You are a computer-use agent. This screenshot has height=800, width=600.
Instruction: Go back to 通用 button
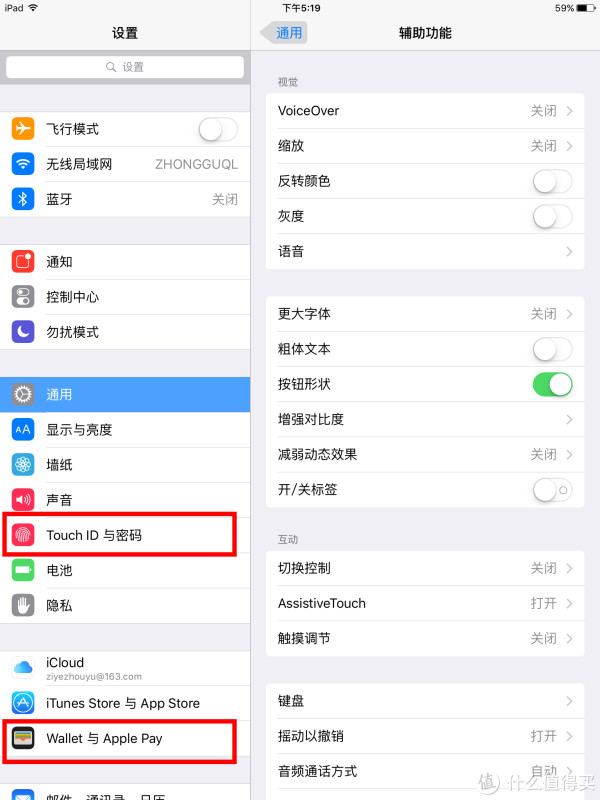[284, 33]
